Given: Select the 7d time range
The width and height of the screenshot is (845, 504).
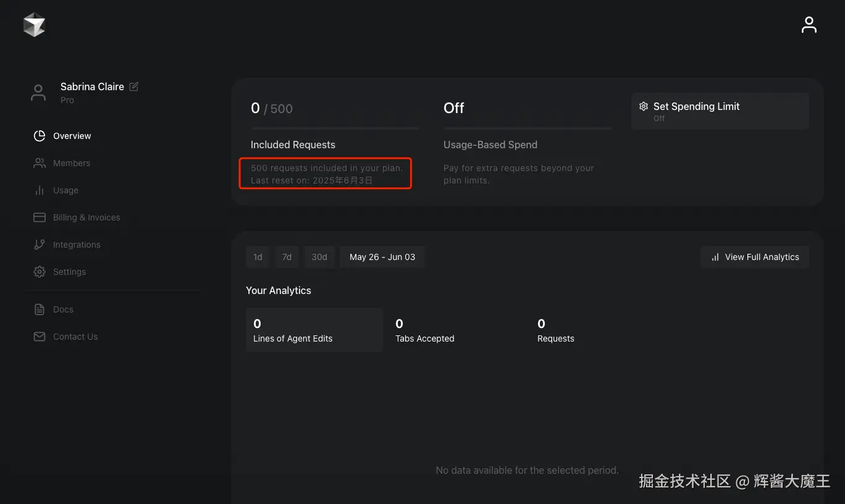Looking at the screenshot, I should [x=287, y=257].
